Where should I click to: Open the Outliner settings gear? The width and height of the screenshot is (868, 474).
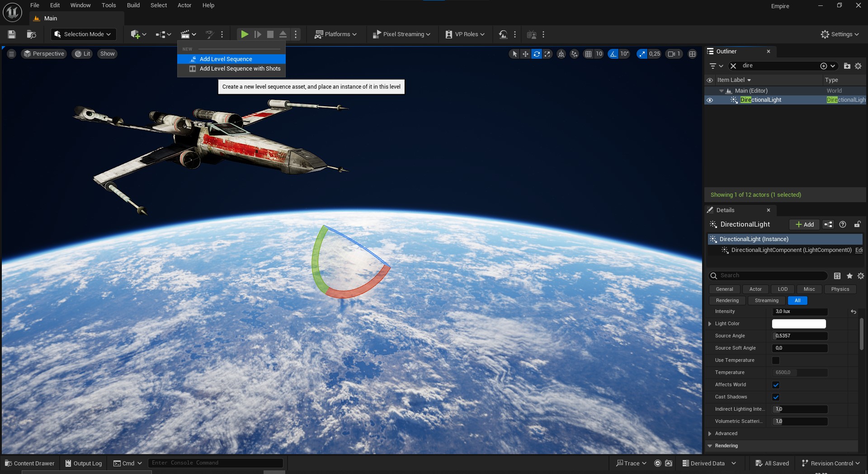[x=858, y=66]
